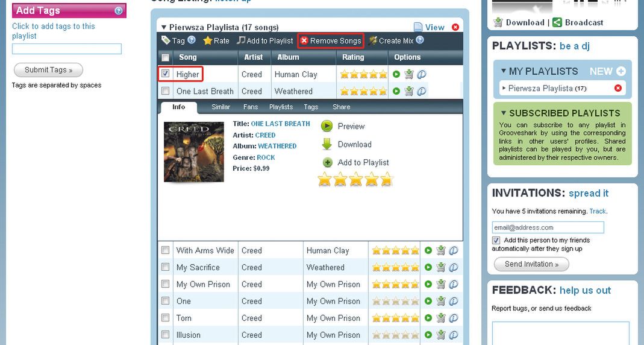Click the Send Invitation button
The image size is (644, 345).
point(531,264)
